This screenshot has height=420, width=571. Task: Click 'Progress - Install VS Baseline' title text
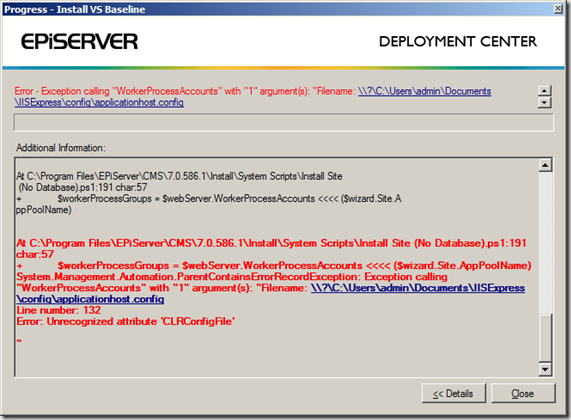tap(75, 9)
